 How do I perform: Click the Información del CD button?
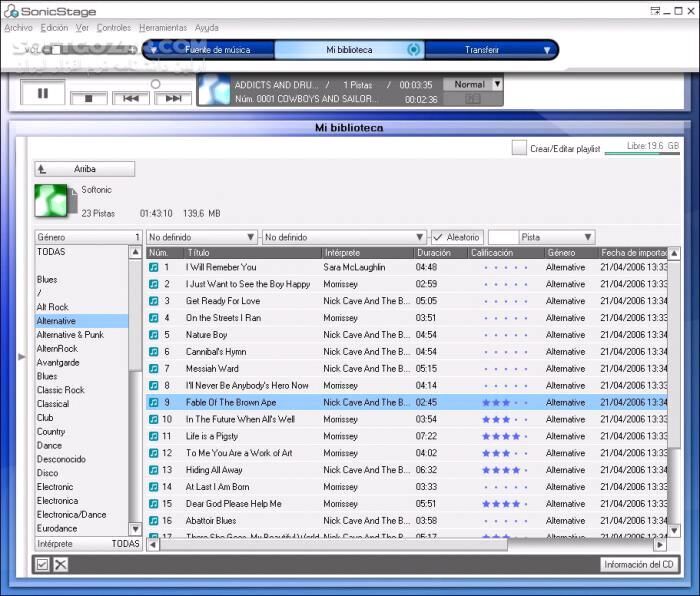pos(639,565)
